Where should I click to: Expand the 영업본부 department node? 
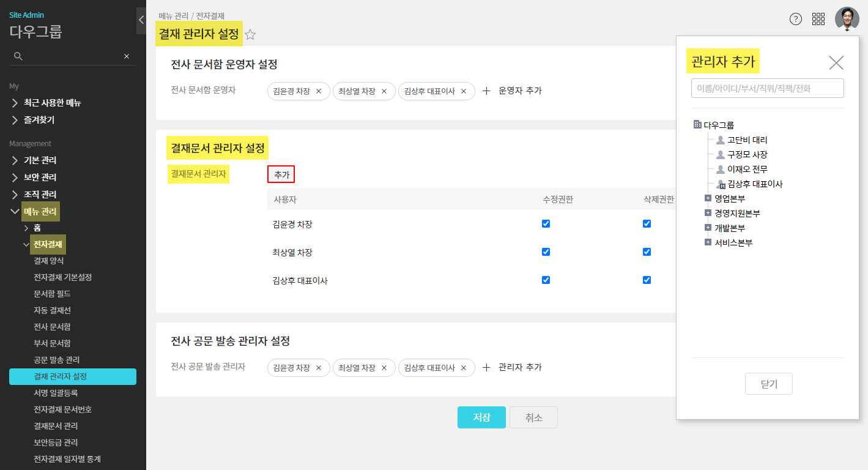pyautogui.click(x=708, y=198)
